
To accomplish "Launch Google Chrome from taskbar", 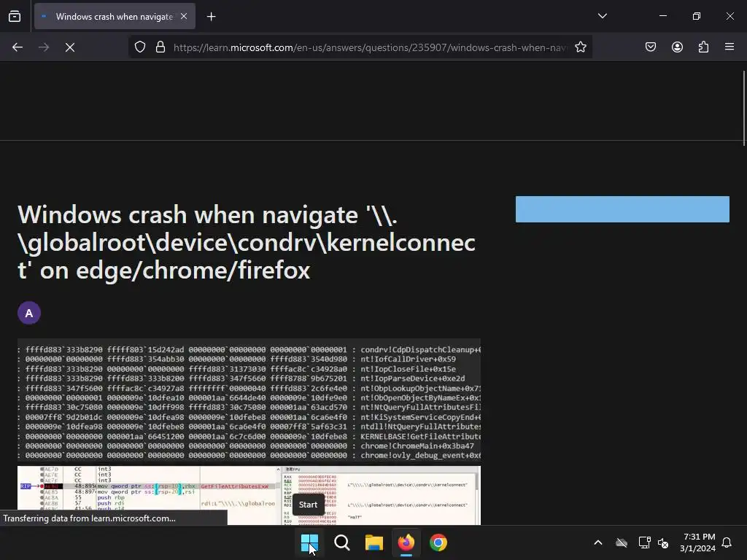I will 438,542.
